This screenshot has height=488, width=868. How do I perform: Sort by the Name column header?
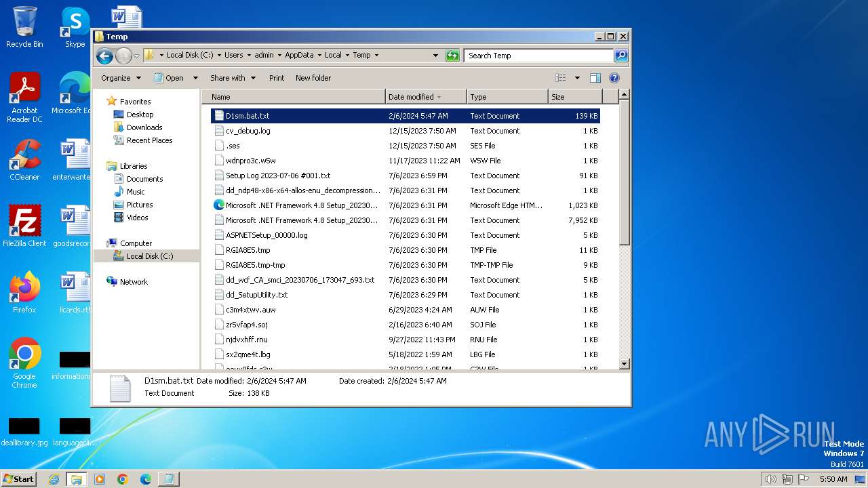click(x=294, y=97)
